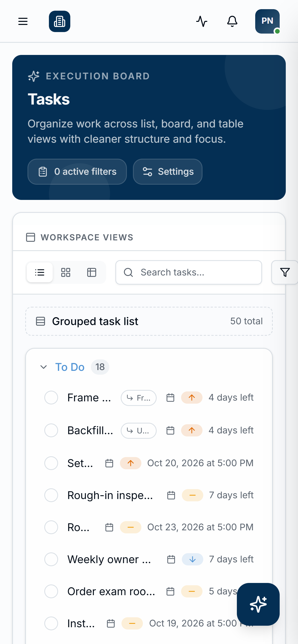Open Tasks Settings button
Viewport: 298px width, 644px height.
(x=168, y=172)
